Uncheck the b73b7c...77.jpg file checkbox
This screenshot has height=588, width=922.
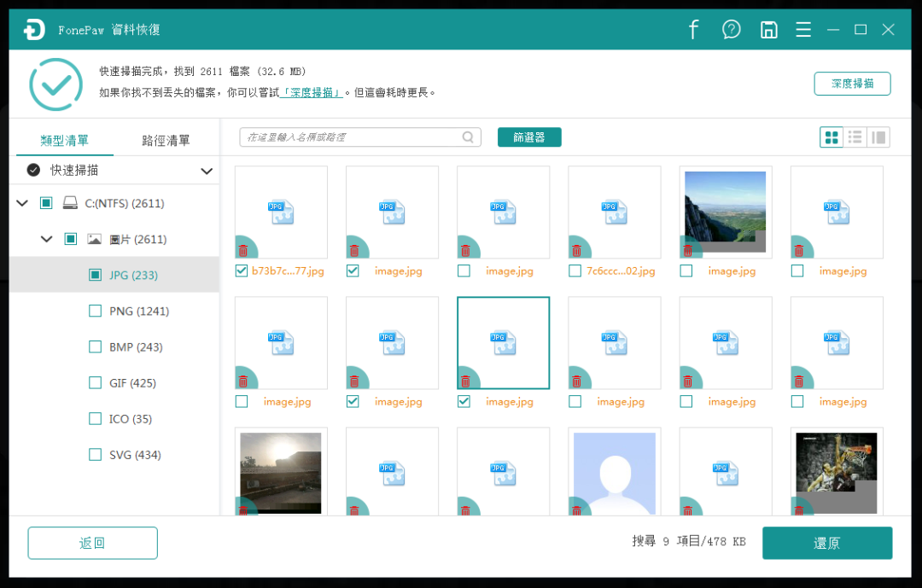[242, 271]
